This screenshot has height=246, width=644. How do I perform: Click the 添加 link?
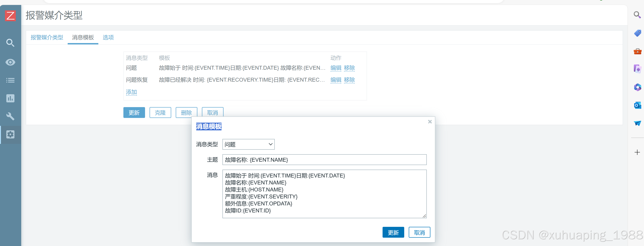coord(131,92)
